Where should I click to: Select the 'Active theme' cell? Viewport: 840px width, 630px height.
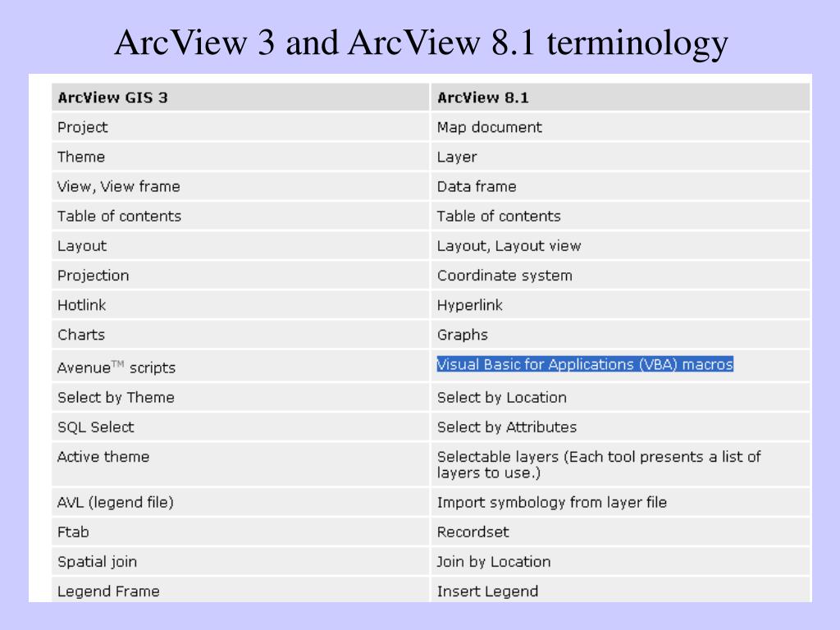[240, 464]
